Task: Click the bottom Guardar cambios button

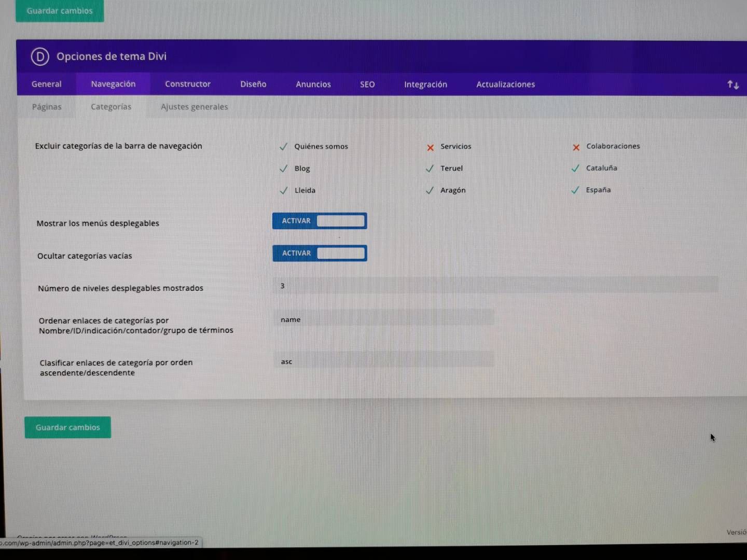Action: 68,427
